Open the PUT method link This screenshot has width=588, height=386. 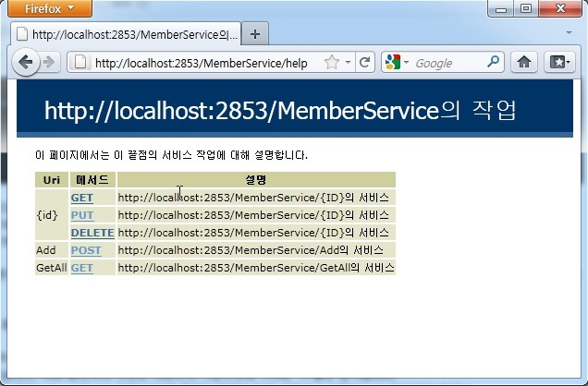click(x=82, y=215)
